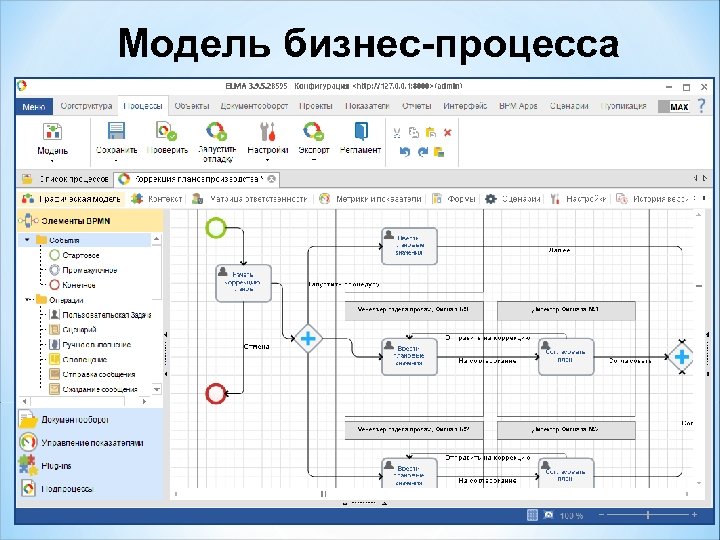
Task: Toggle the grid icon in status bar
Action: click(x=532, y=515)
